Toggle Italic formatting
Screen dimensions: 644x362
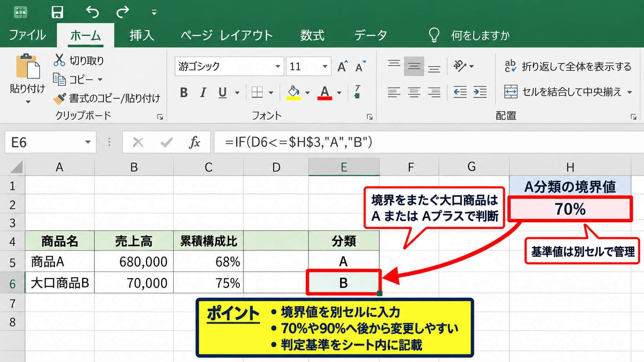203,92
